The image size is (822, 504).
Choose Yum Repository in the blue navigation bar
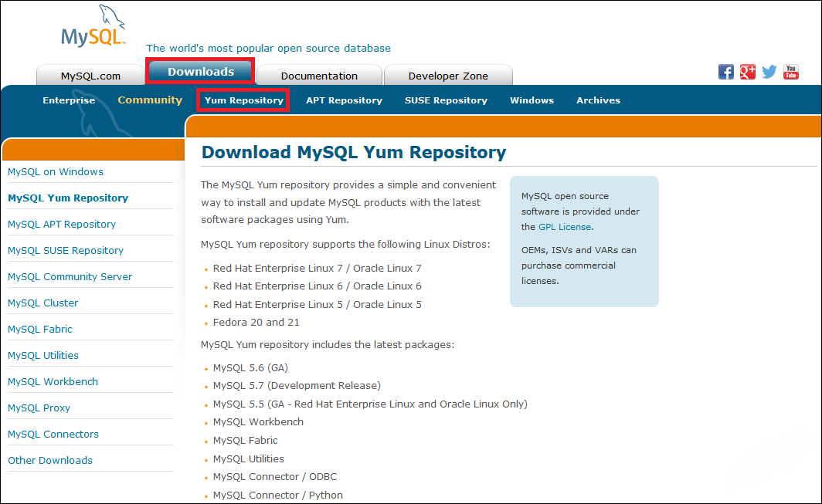(244, 100)
